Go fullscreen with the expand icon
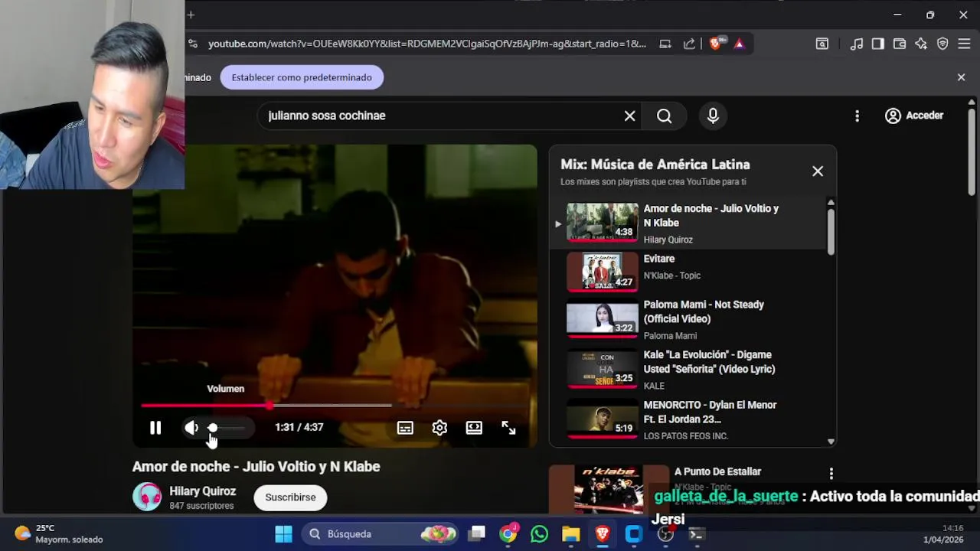Screen dimensions: 980x551 (508, 428)
